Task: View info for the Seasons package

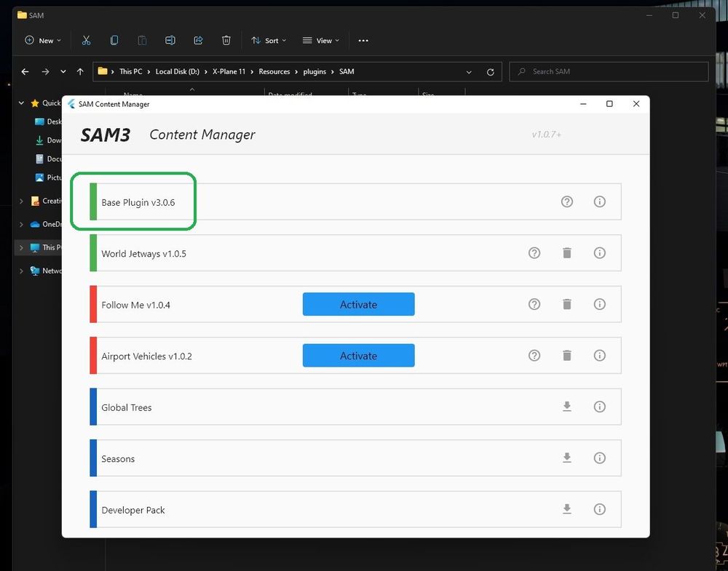Action: pyautogui.click(x=599, y=458)
